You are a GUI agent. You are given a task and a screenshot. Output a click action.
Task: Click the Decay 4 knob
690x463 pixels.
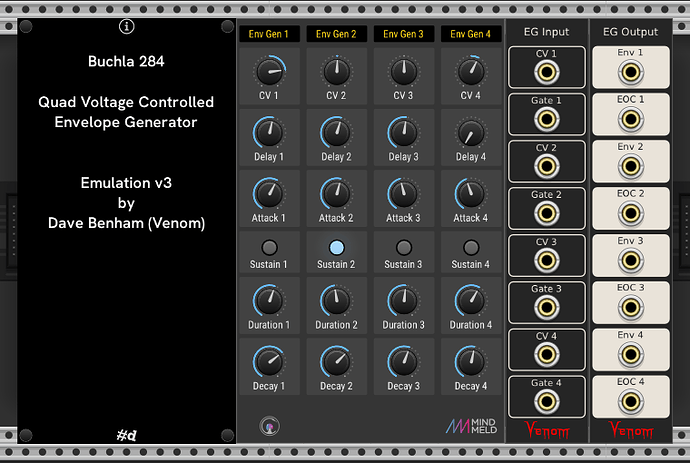[x=471, y=362]
